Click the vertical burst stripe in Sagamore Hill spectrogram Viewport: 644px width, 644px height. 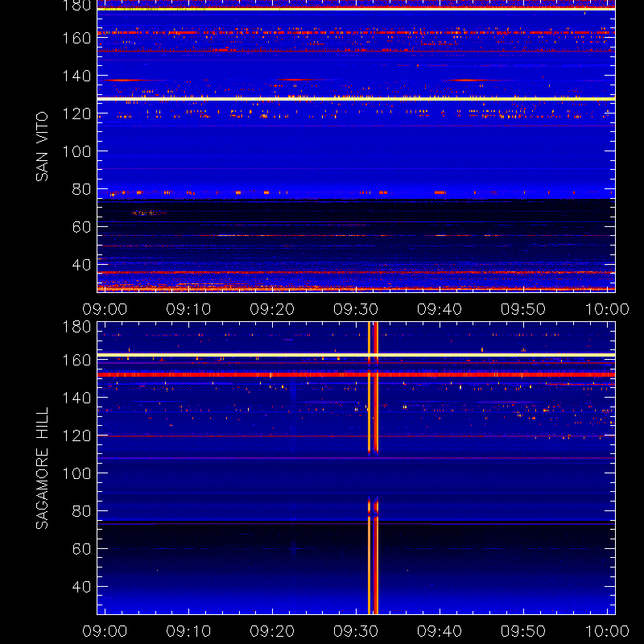click(373, 469)
